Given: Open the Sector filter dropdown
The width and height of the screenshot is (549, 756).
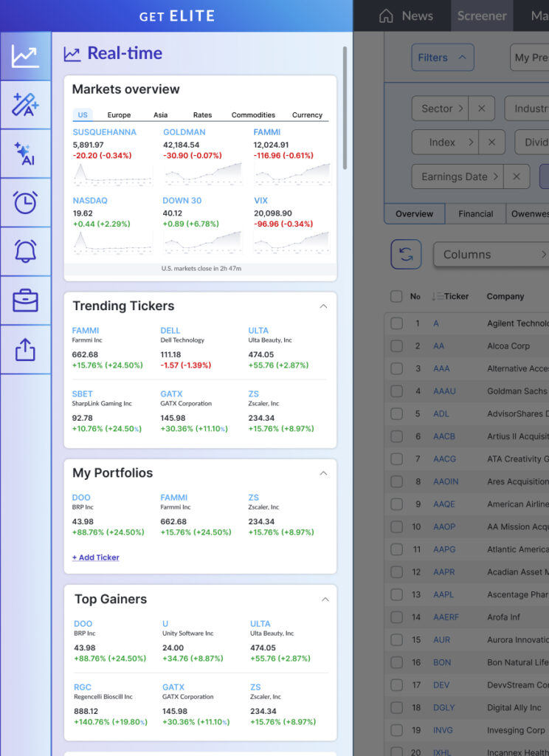Looking at the screenshot, I should tap(441, 109).
